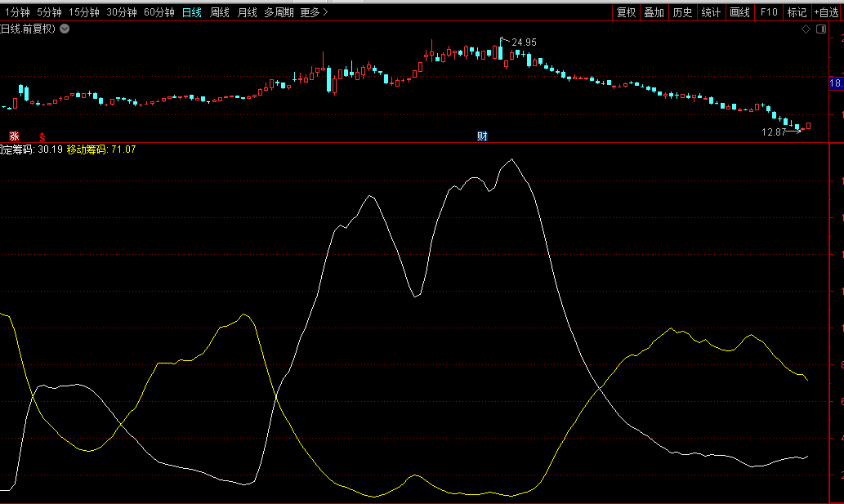This screenshot has height=504, width=844.
Task: Click the blue 财 marker on timeline
Action: (482, 136)
